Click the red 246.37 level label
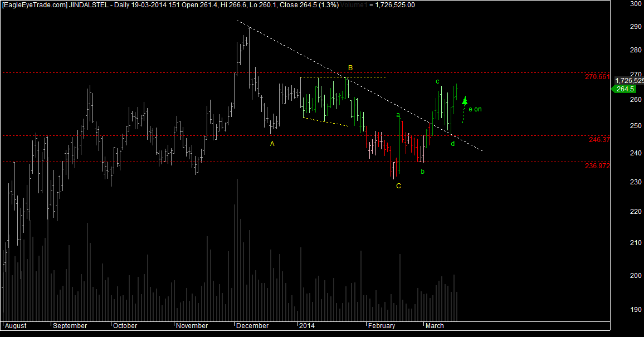644x337 pixels. point(599,140)
